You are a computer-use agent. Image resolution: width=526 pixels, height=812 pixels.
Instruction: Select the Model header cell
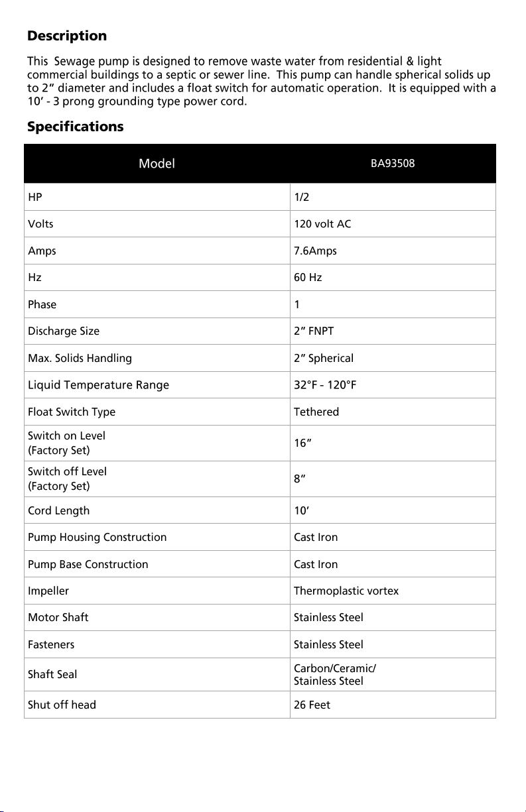click(x=157, y=164)
